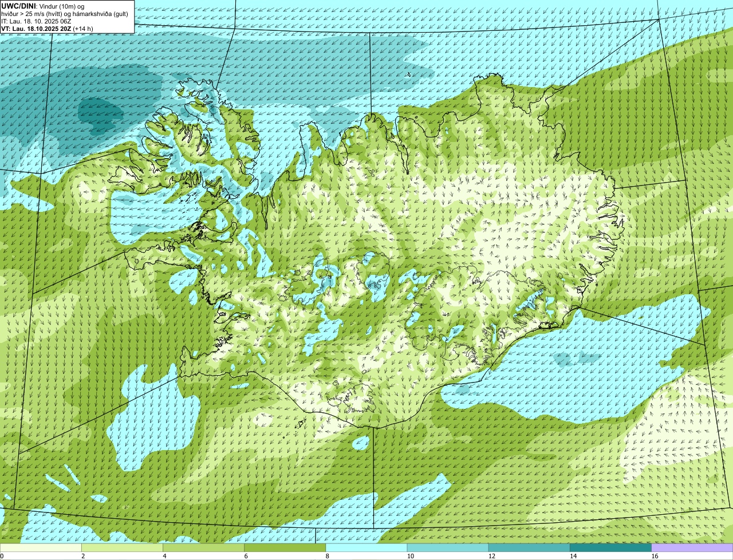733x560 pixels.
Task: Click the 'UWC/DINI' title text
Action: click(18, 6)
